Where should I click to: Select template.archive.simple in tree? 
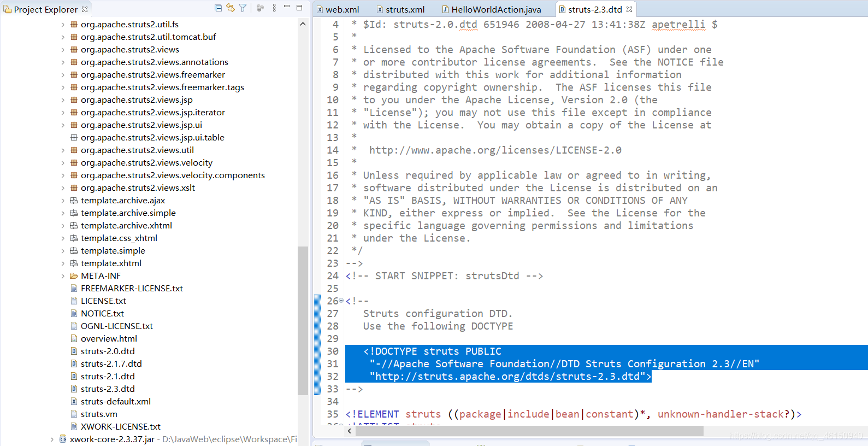[x=128, y=213]
